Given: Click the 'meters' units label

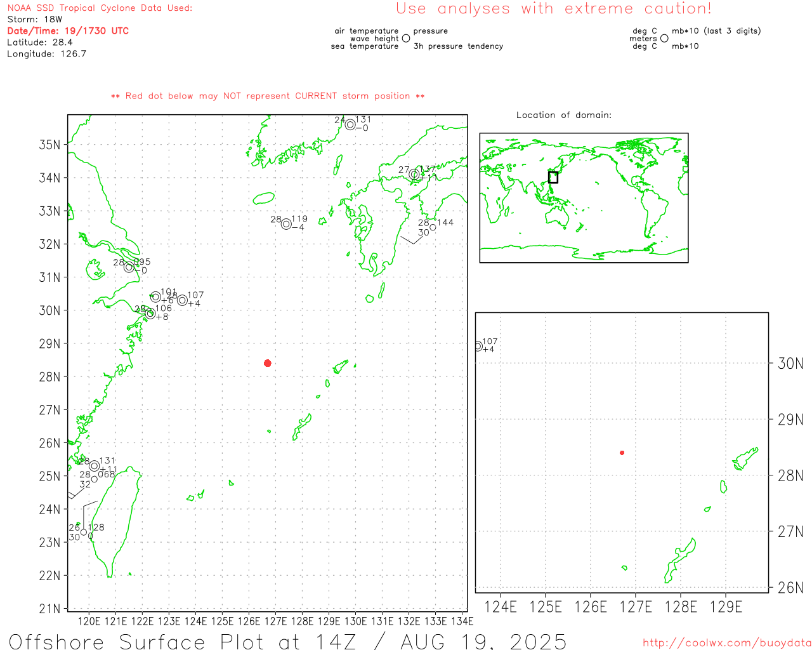Looking at the screenshot, I should pyautogui.click(x=643, y=39).
